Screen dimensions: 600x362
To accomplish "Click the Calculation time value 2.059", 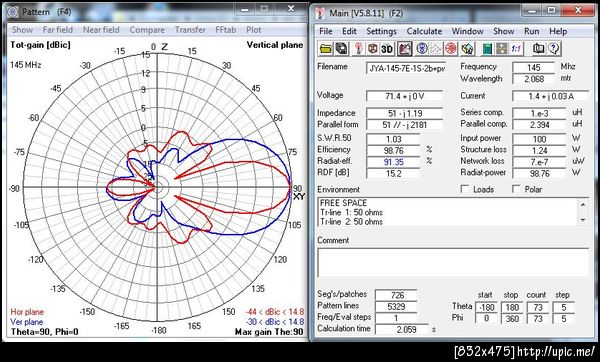I will pos(402,329).
